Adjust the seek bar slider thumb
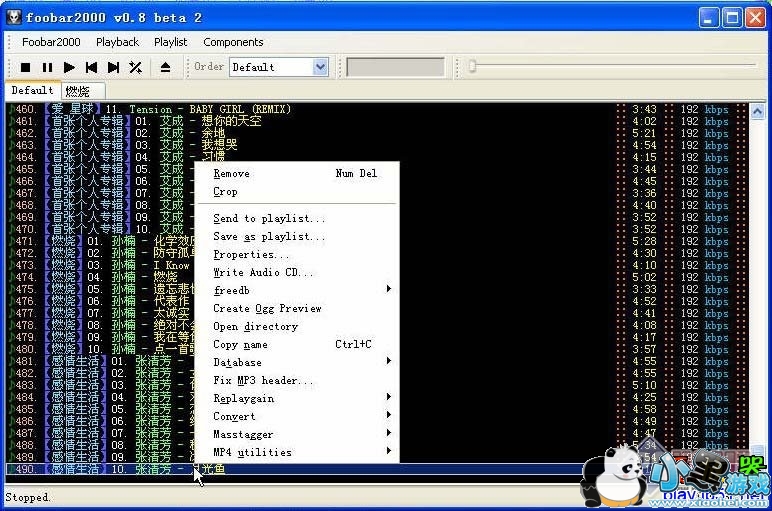The image size is (772, 511). click(472, 65)
